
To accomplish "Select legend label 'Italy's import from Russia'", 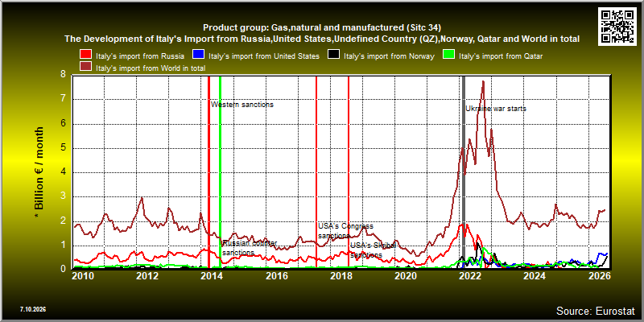I will (139, 56).
